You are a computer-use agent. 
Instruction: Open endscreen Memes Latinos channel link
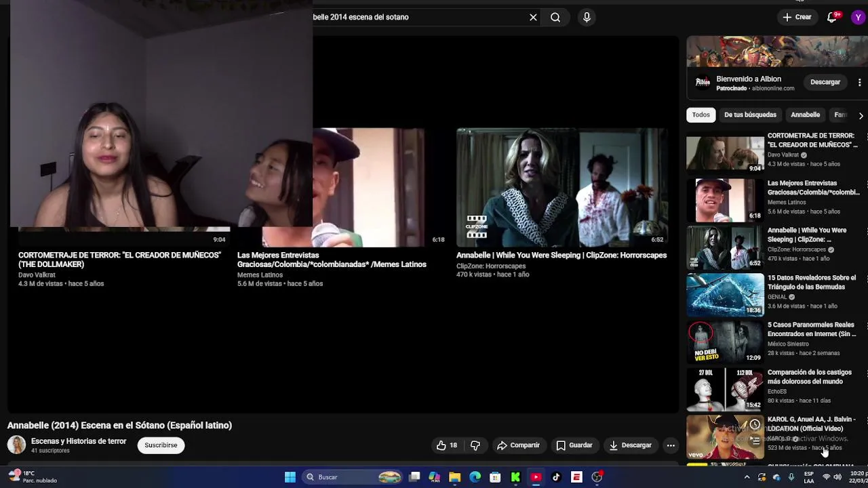(x=260, y=275)
